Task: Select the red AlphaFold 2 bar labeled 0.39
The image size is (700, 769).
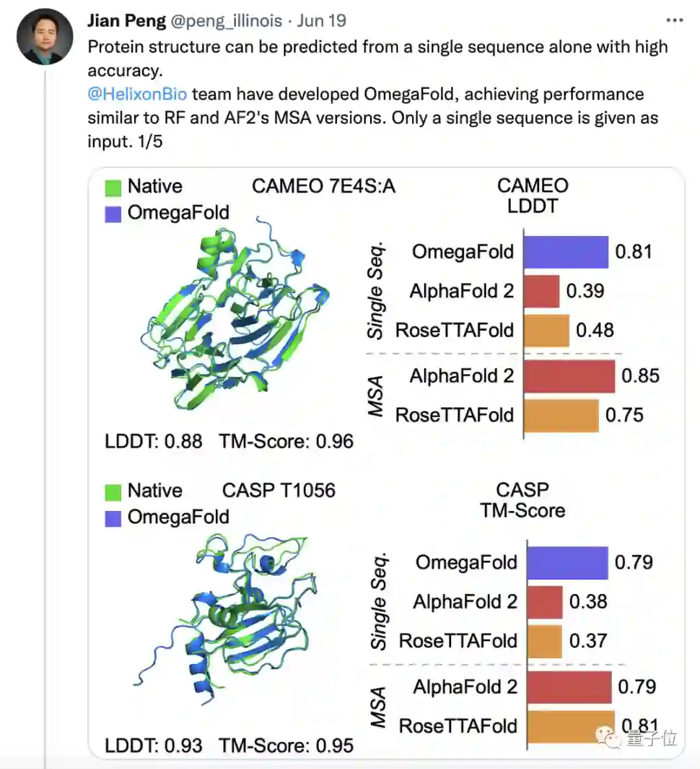Action: point(541,291)
